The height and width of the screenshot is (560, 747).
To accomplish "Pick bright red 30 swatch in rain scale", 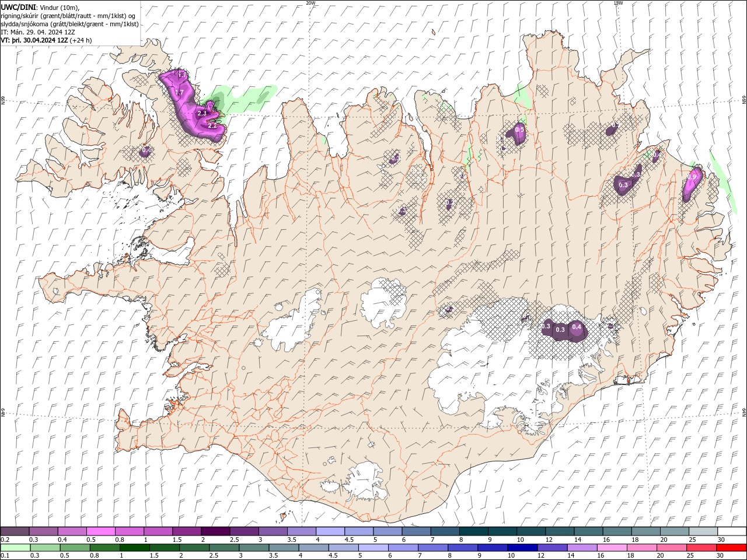I will tap(732, 548).
